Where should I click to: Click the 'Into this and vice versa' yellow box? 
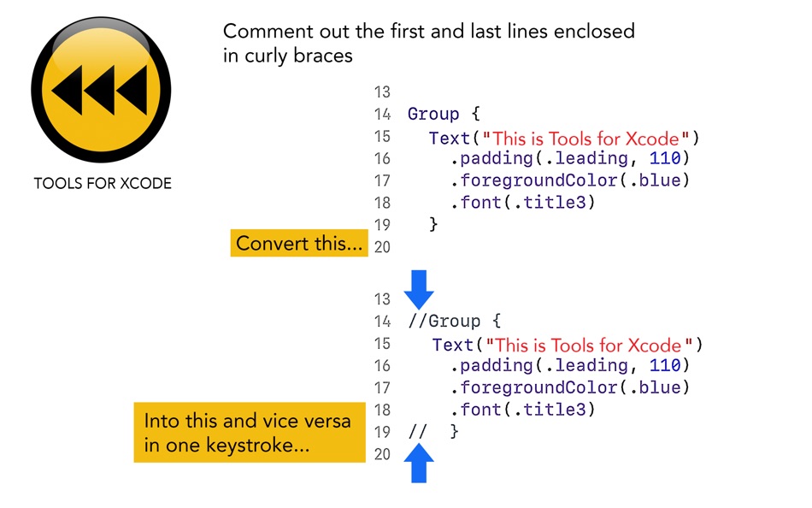pyautogui.click(x=250, y=433)
